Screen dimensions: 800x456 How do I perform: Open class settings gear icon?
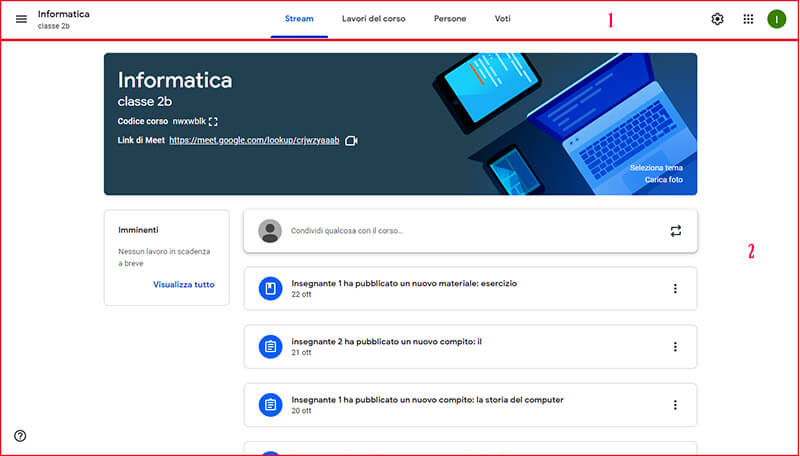(x=717, y=19)
